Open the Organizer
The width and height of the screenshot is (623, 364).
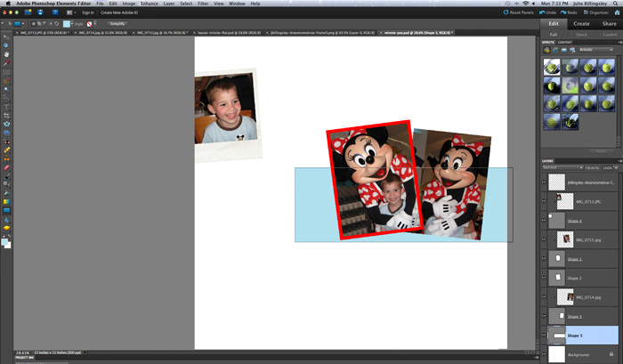click(595, 12)
